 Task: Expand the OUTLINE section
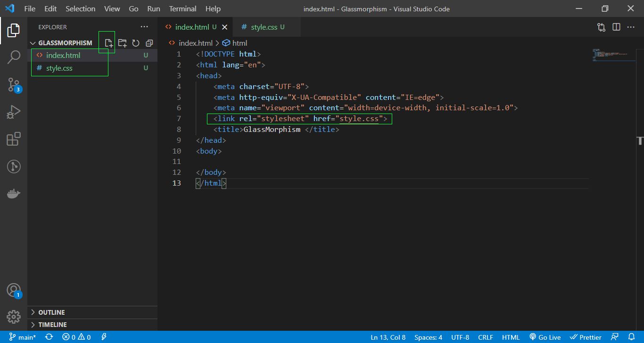click(92, 312)
